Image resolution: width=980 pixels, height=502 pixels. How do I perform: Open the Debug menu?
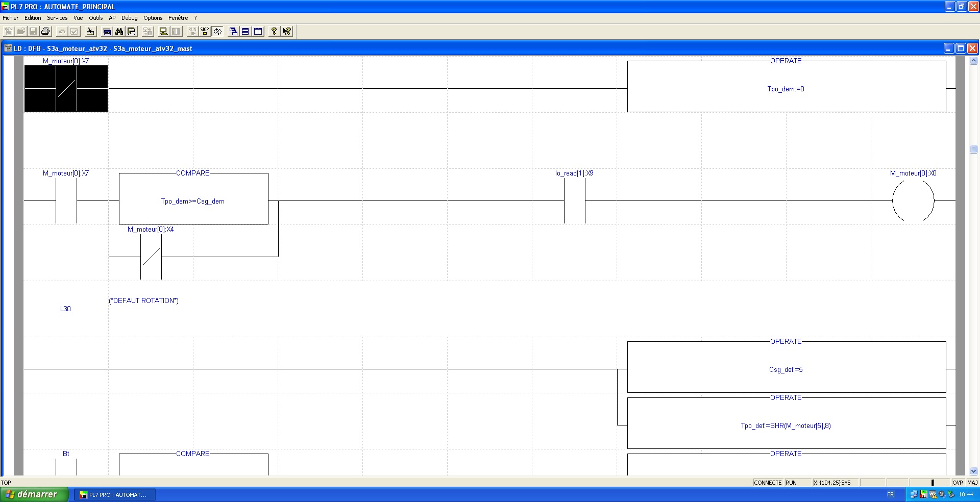tap(130, 18)
